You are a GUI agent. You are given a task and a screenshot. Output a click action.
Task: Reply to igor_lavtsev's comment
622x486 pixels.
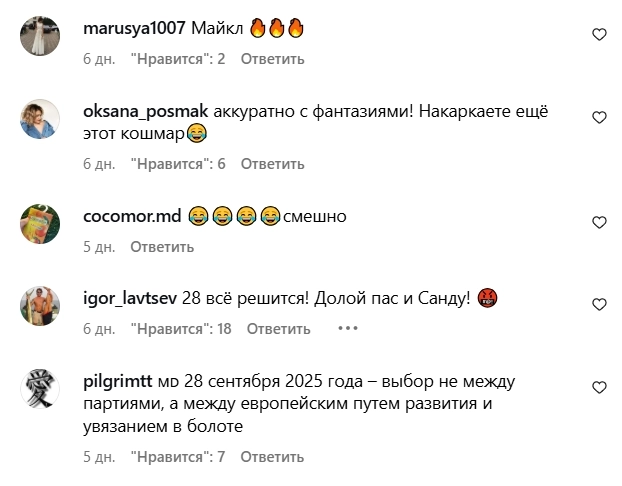278,329
